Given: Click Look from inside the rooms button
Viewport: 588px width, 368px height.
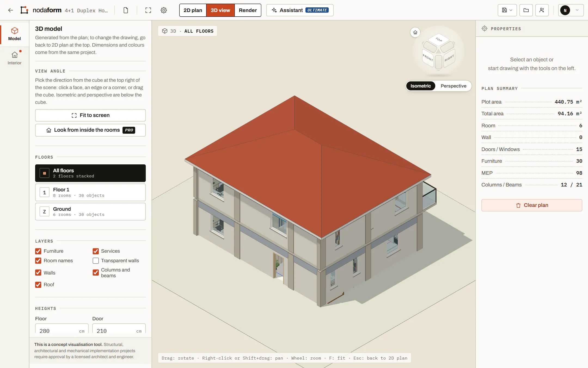Looking at the screenshot, I should click(90, 130).
